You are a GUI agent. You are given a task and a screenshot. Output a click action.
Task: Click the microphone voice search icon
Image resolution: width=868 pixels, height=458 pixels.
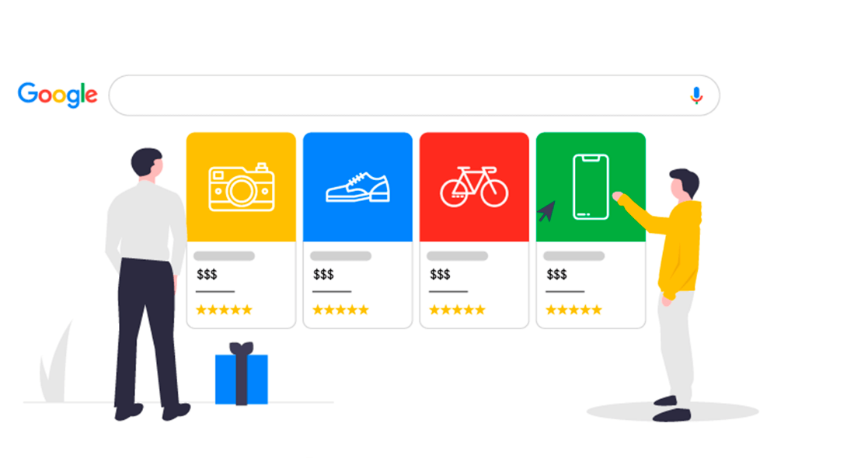click(696, 95)
